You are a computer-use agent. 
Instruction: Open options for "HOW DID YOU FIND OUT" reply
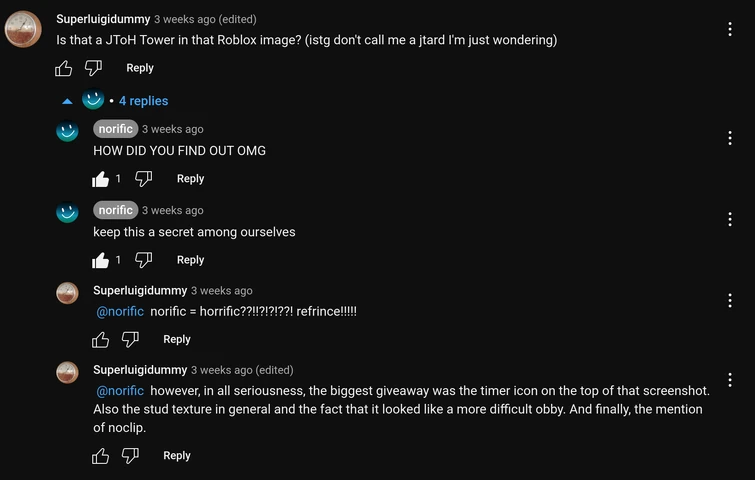[730, 139]
